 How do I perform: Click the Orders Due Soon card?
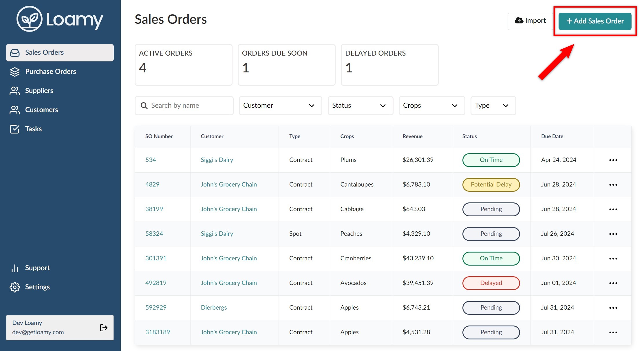287,65
